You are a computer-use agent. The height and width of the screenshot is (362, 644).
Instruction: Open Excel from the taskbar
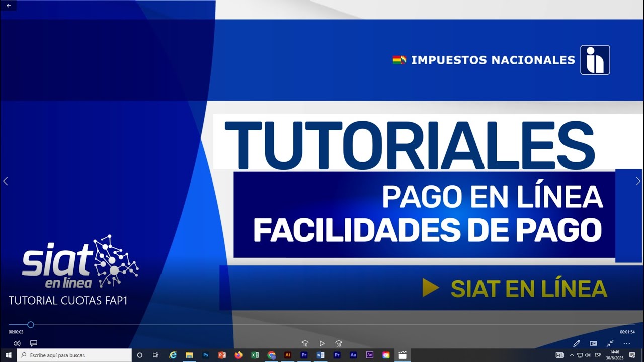click(x=255, y=355)
